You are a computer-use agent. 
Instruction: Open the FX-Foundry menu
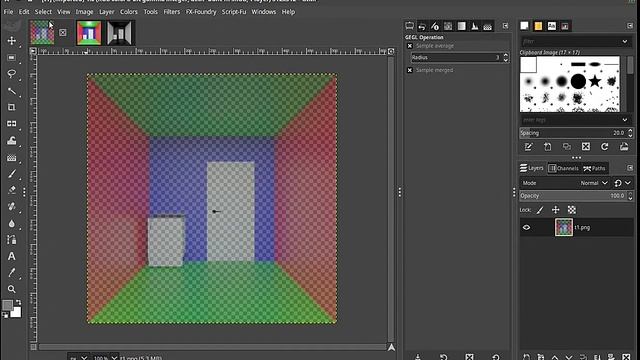(x=201, y=12)
